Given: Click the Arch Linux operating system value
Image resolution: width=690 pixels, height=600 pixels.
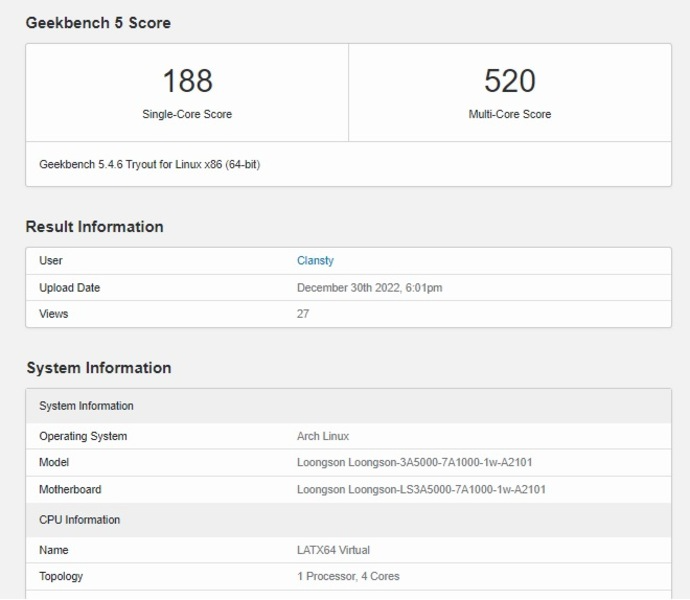Looking at the screenshot, I should coord(323,436).
